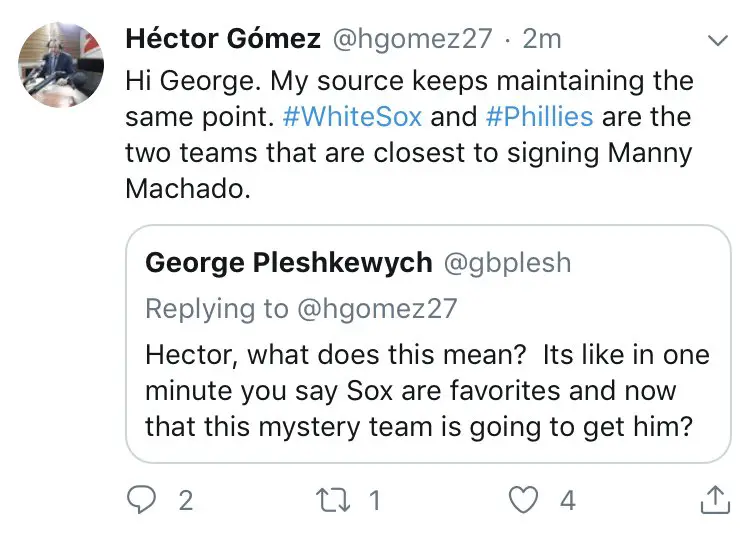Like the tweet with the heart icon
This screenshot has height=534, width=750.
[x=526, y=499]
